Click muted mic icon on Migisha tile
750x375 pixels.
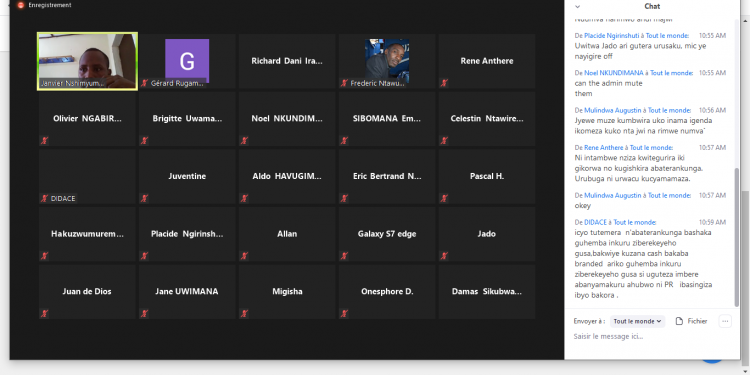[x=244, y=314]
